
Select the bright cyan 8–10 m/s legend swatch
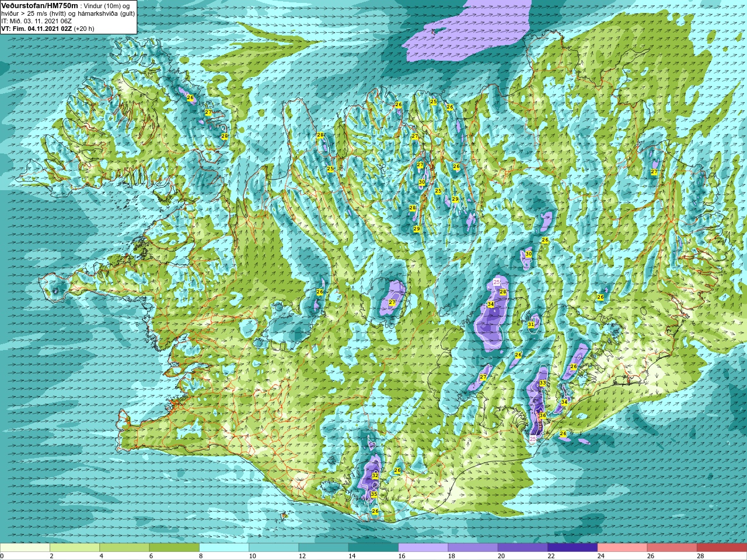coord(224,548)
